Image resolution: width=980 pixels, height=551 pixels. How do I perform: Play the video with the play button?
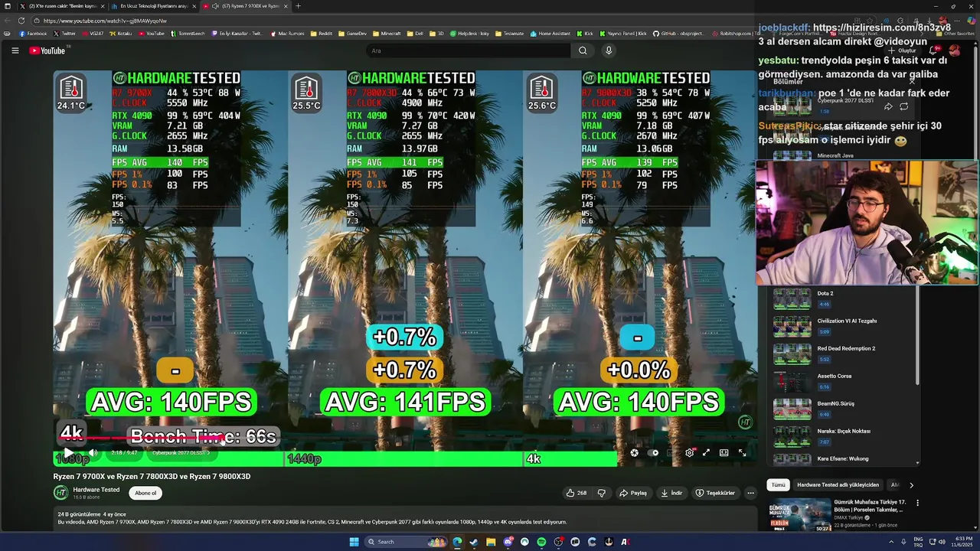point(68,453)
